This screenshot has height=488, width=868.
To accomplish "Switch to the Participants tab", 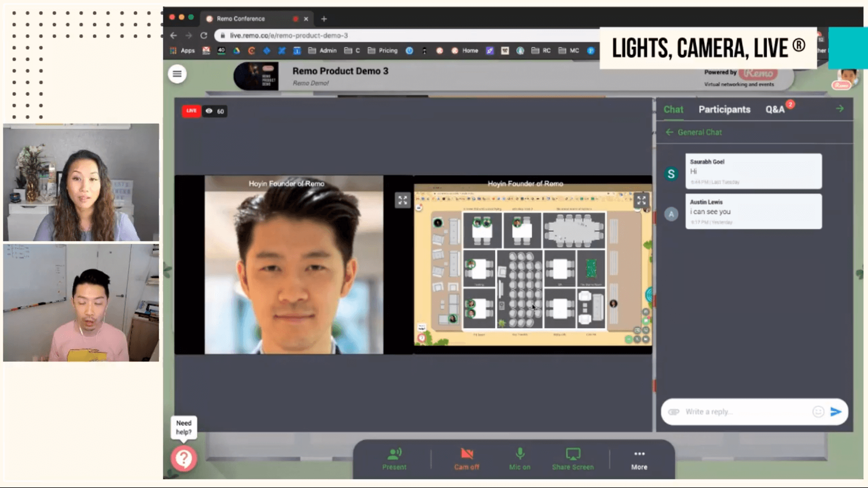I will click(724, 109).
